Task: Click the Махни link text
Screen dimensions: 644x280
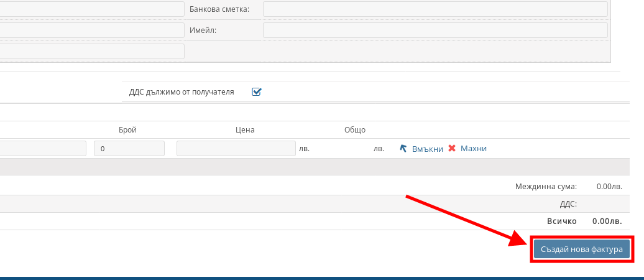Action: 473,149
